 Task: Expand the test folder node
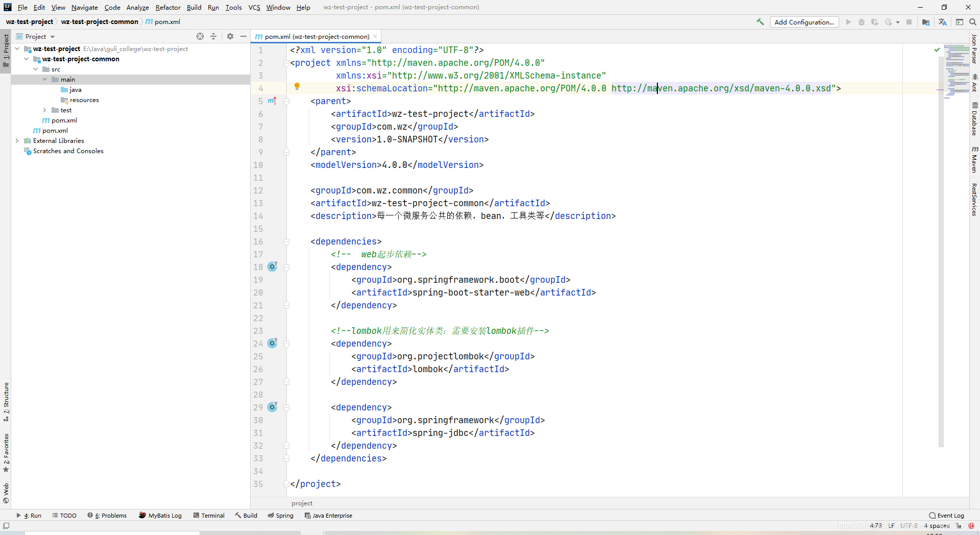(45, 110)
